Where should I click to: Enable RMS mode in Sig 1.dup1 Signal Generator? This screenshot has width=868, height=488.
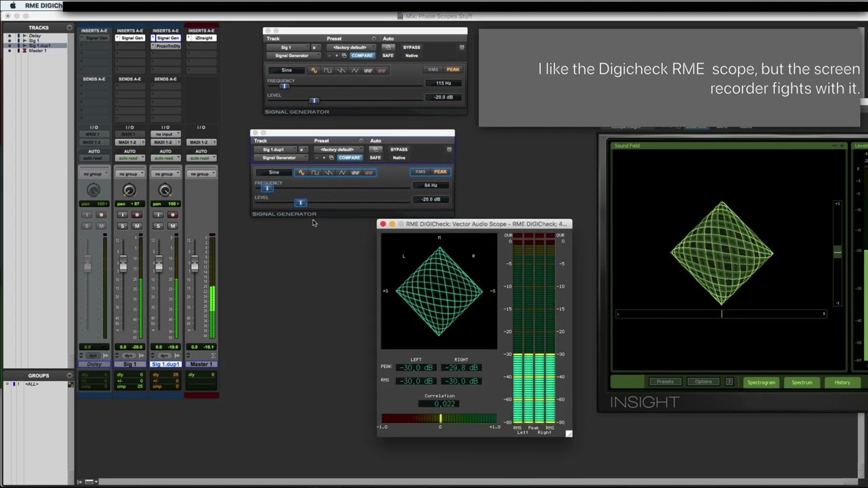(x=420, y=171)
